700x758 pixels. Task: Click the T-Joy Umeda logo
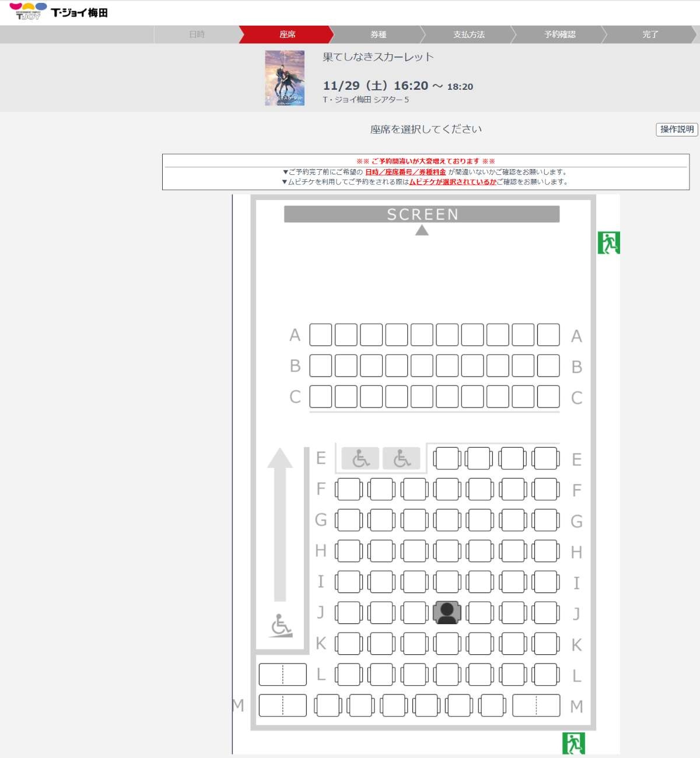click(x=58, y=12)
